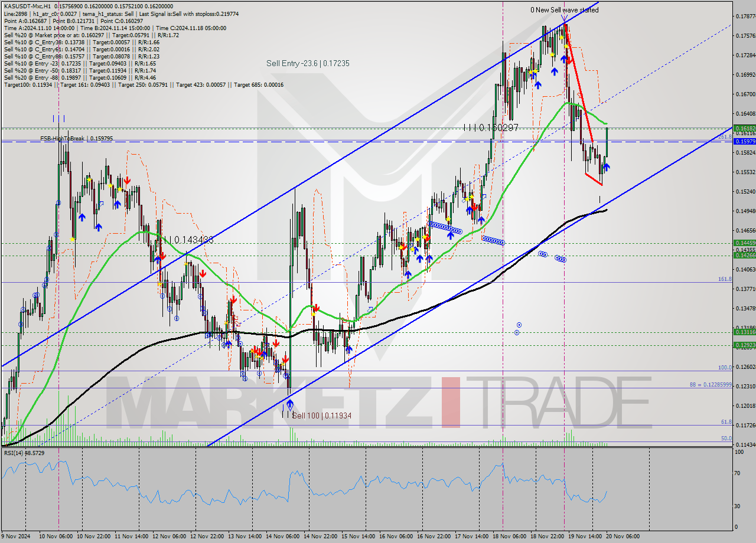756x543 pixels.
Task: Click the 0.15824 price axis value
Action: pyautogui.click(x=745, y=153)
